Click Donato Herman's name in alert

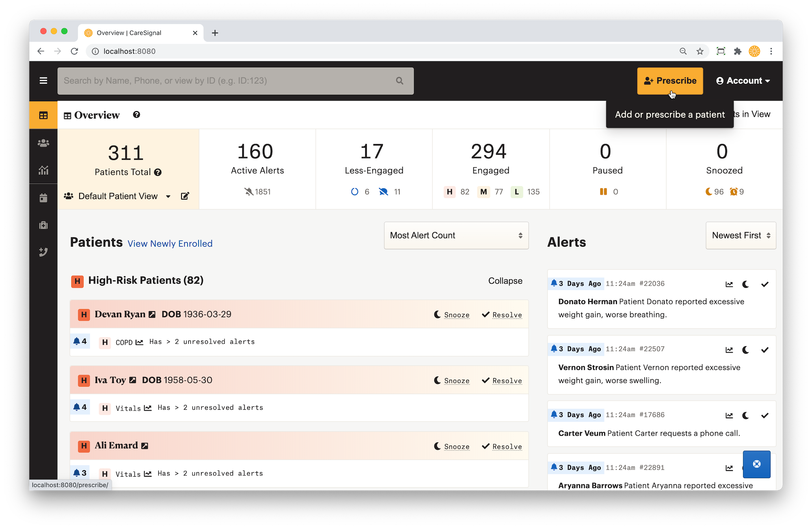pyautogui.click(x=587, y=301)
